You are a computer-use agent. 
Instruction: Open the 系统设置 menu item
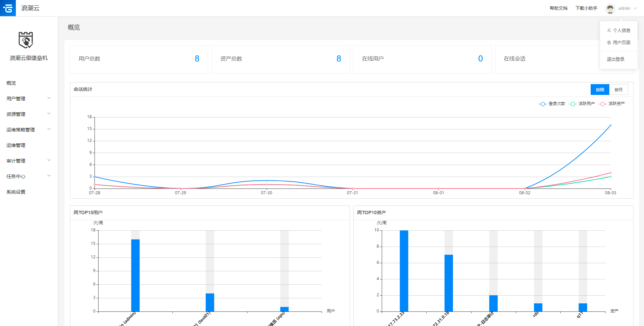pyautogui.click(x=16, y=192)
